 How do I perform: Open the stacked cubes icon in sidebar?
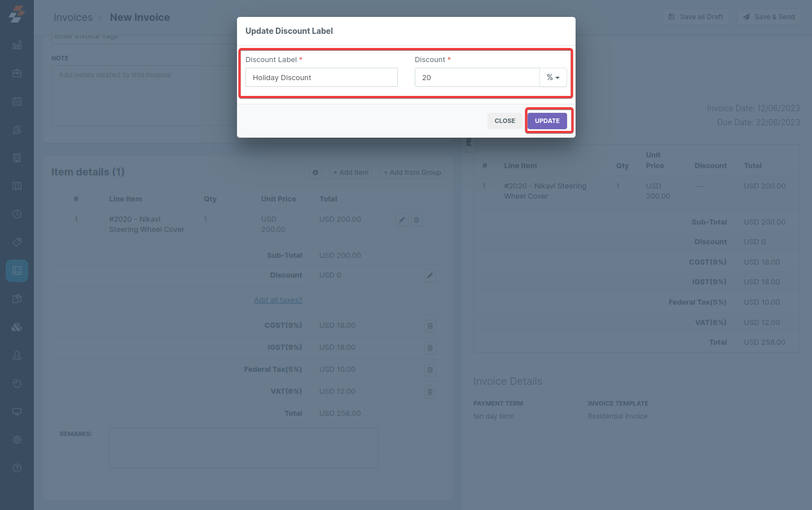pyautogui.click(x=17, y=327)
